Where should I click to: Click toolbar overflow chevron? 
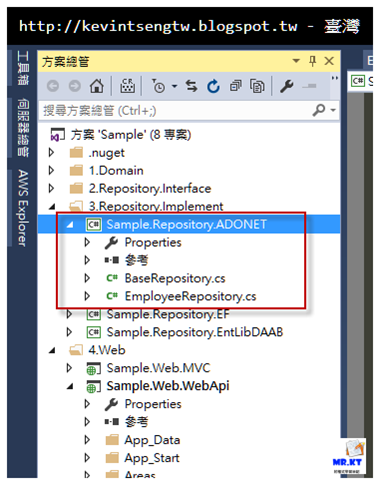334,78
